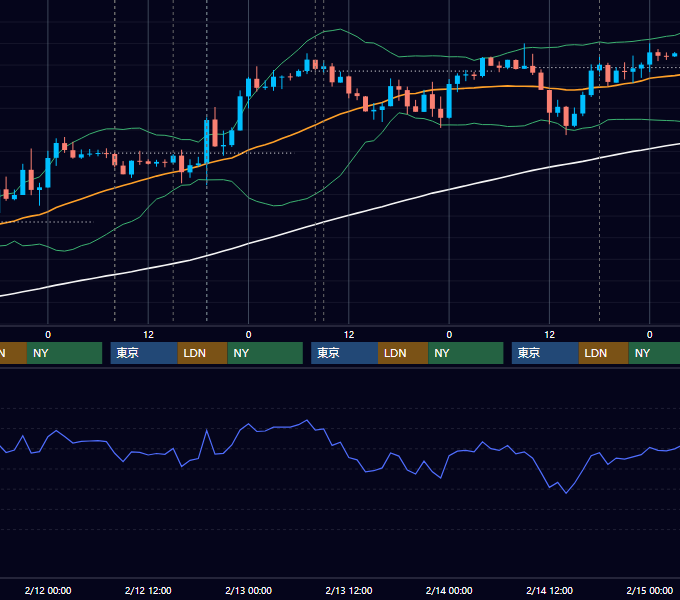This screenshot has height=600, width=680.
Task: Click the 2/14 12:00 date label
Action: (x=549, y=590)
